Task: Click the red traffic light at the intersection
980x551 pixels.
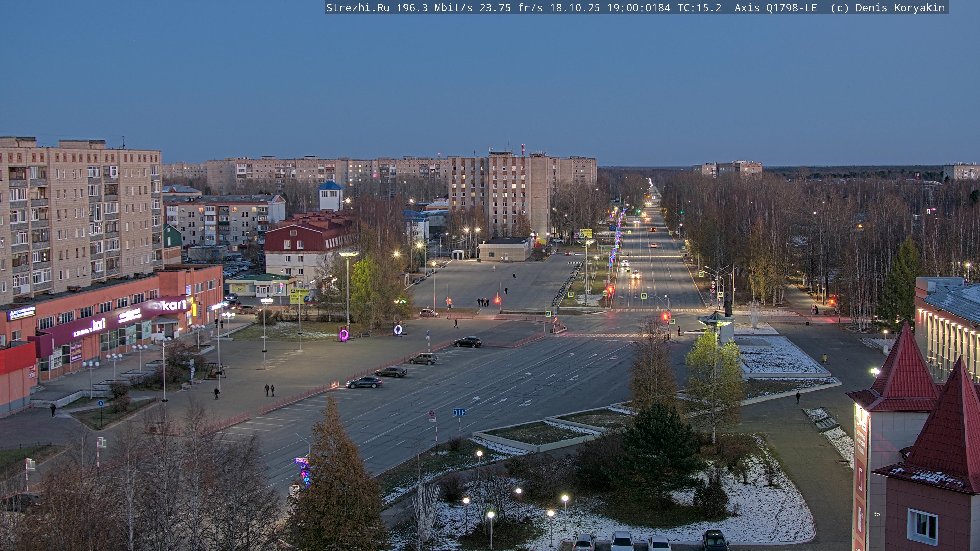Action: coord(665,317)
